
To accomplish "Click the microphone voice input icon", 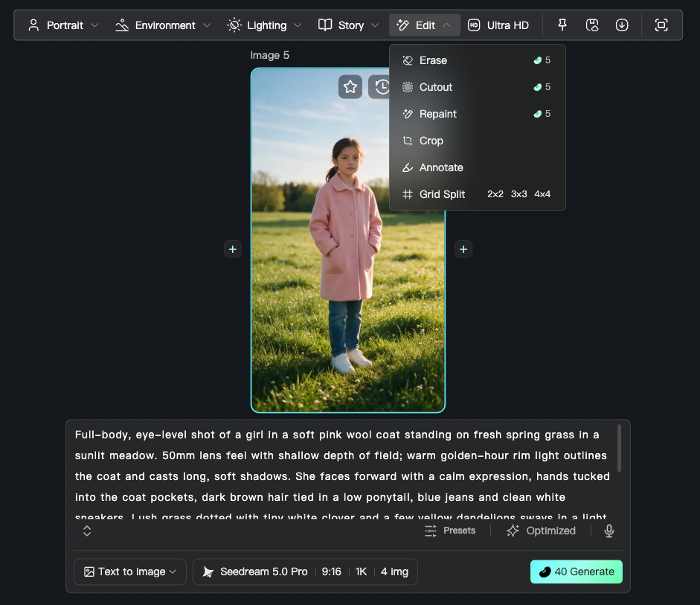I will [x=609, y=531].
